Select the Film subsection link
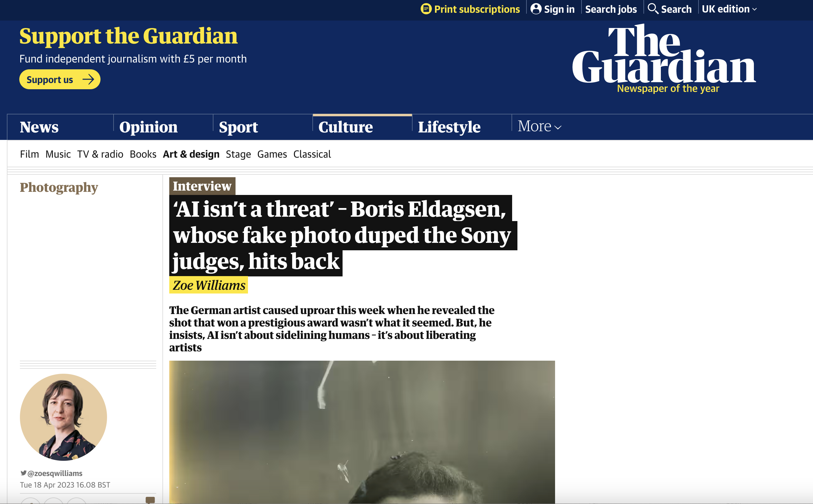This screenshot has height=504, width=813. (29, 154)
